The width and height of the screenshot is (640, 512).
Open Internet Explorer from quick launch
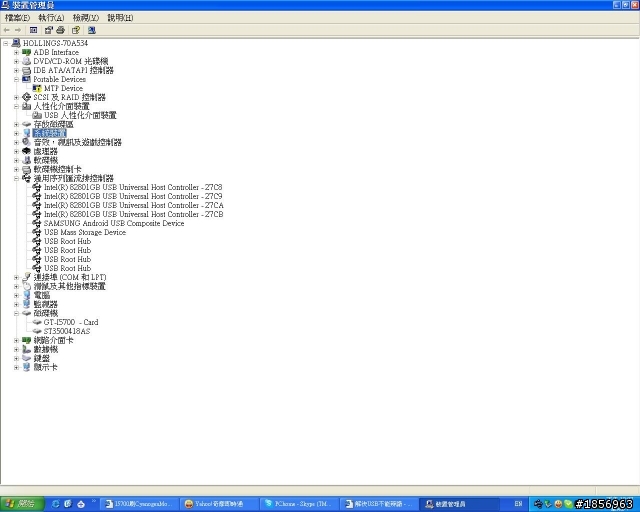[56, 504]
